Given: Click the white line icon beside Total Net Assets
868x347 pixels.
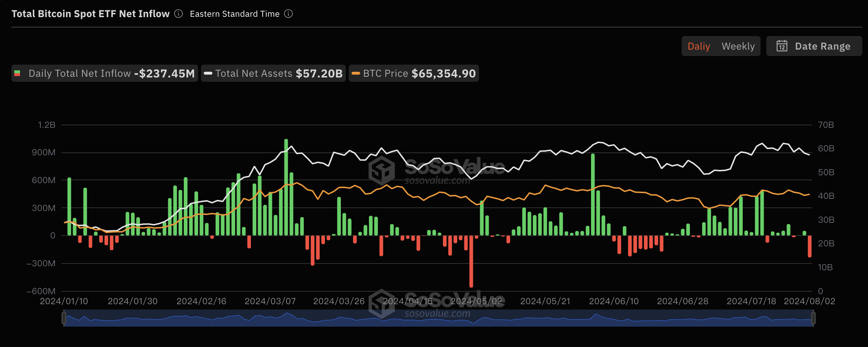Looking at the screenshot, I should pyautogui.click(x=209, y=73).
